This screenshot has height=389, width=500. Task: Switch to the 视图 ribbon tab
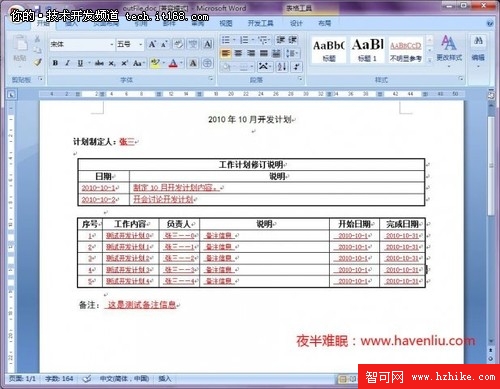point(226,23)
